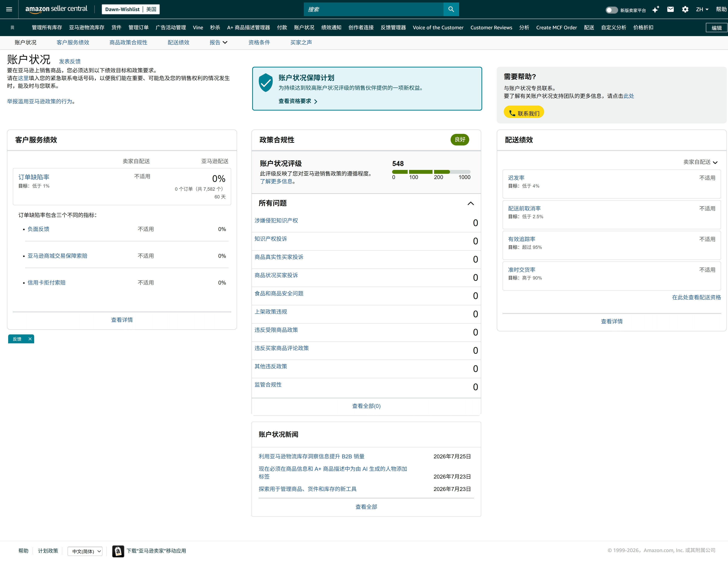Collapse the 所有问题 section
This screenshot has width=728, height=573.
(470, 203)
